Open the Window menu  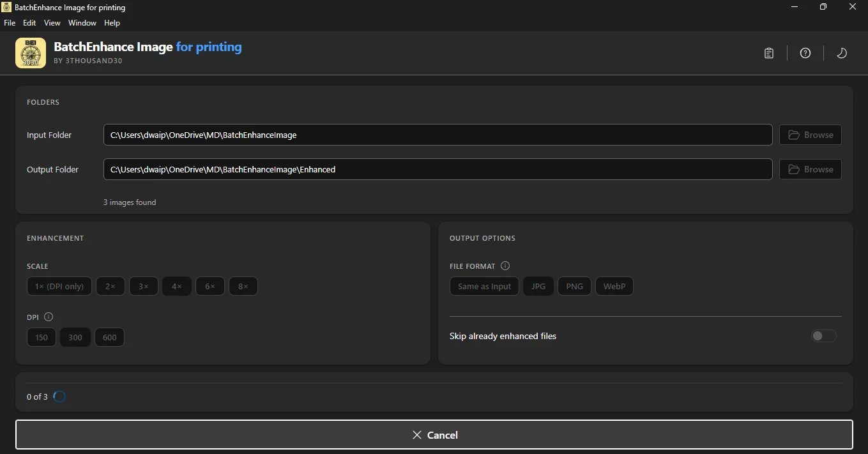point(82,23)
